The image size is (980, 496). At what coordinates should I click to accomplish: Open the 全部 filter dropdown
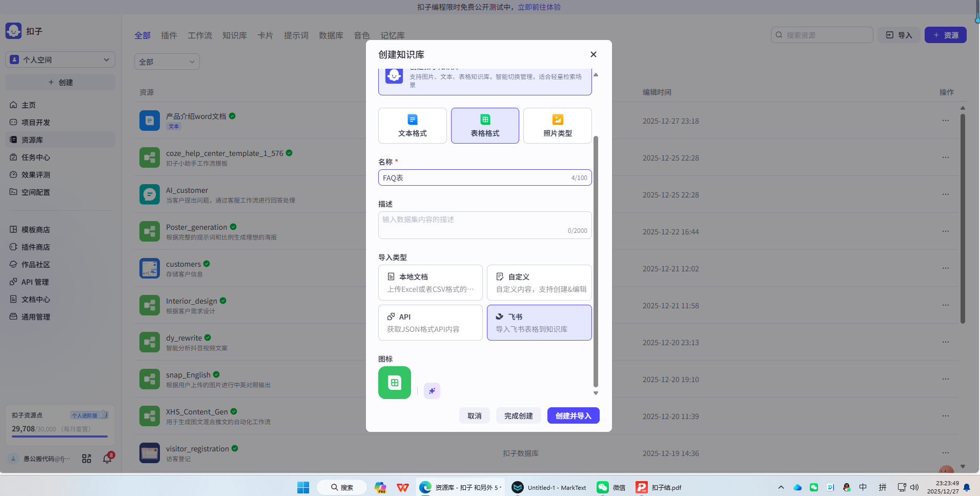tap(167, 61)
